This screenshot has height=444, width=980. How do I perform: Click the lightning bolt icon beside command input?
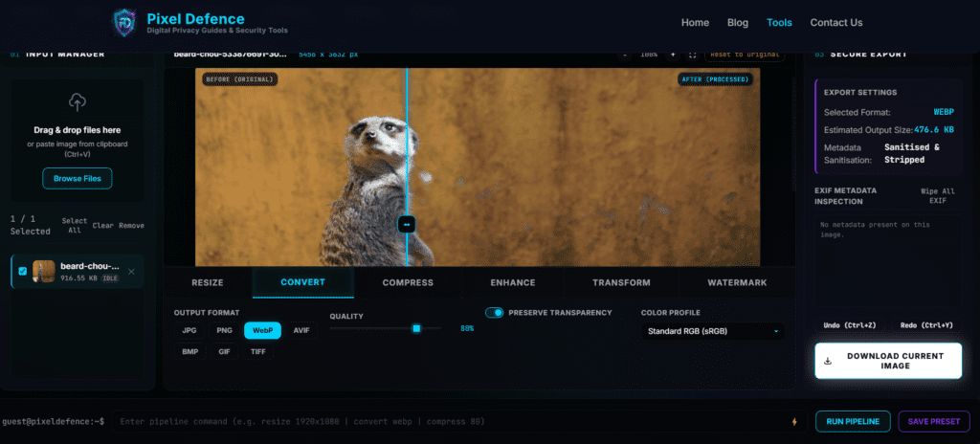[x=794, y=421]
